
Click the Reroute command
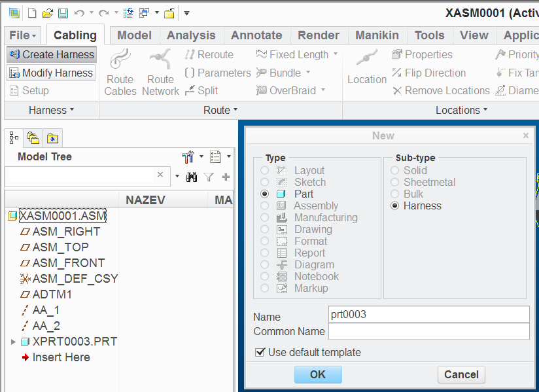coord(209,54)
